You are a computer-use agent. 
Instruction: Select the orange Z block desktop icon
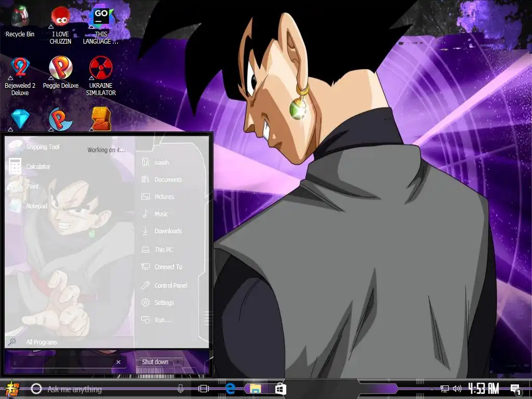pos(101,119)
